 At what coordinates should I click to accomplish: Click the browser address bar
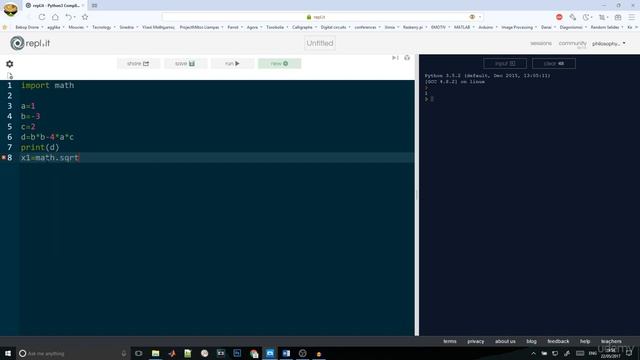322,17
